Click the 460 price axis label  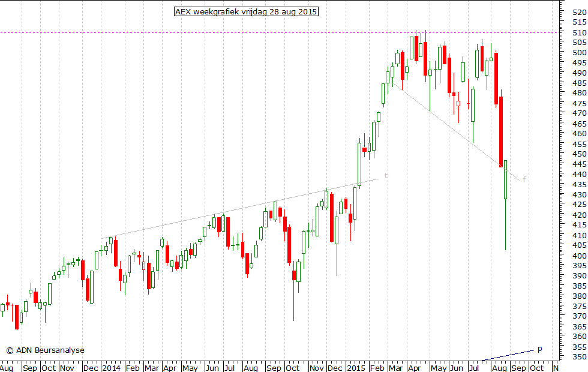(x=580, y=133)
